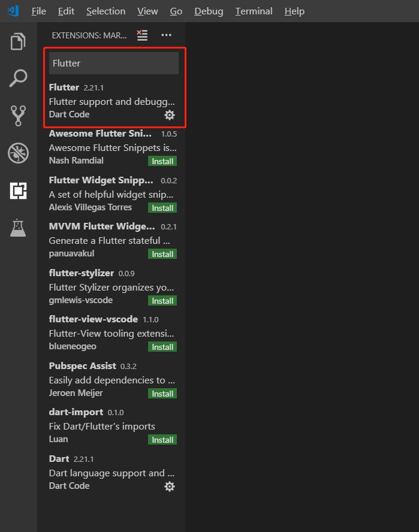Install Awesome Flutter Snippets extension
This screenshot has height=532, width=419.
(x=162, y=161)
